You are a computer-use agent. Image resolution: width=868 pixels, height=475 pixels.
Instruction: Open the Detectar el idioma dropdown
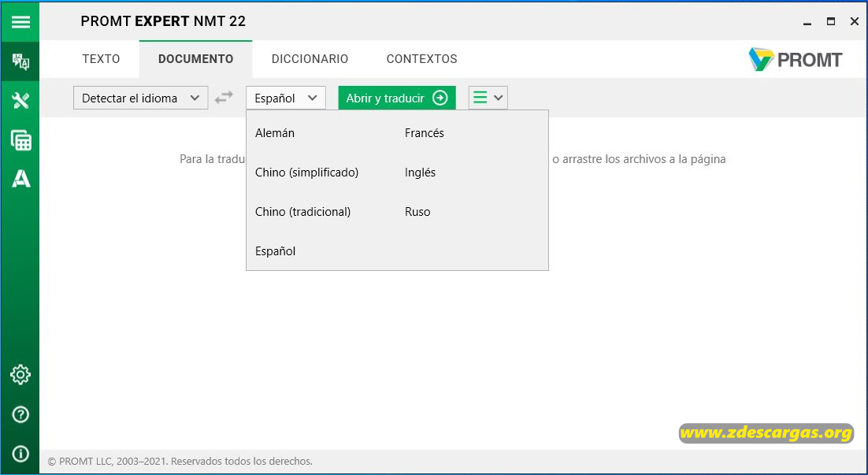141,98
